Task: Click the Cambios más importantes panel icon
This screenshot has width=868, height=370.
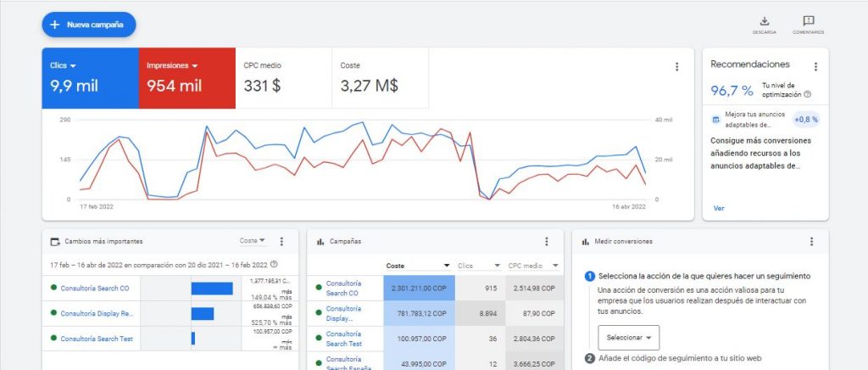Action: 55,242
